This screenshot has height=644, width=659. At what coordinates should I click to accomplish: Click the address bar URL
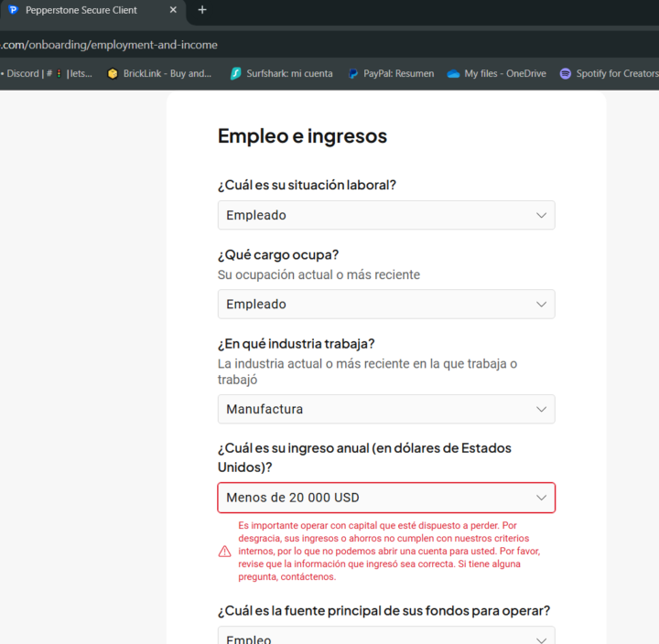tap(109, 45)
